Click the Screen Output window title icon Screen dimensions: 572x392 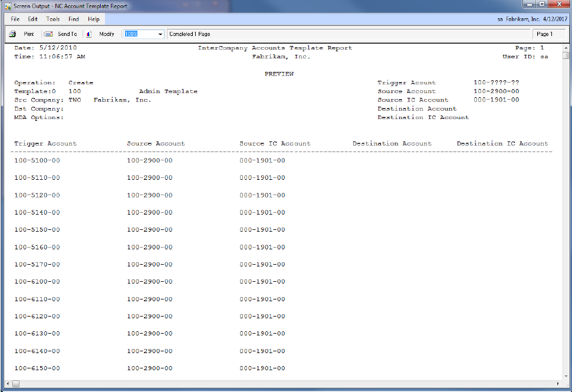pos(6,6)
